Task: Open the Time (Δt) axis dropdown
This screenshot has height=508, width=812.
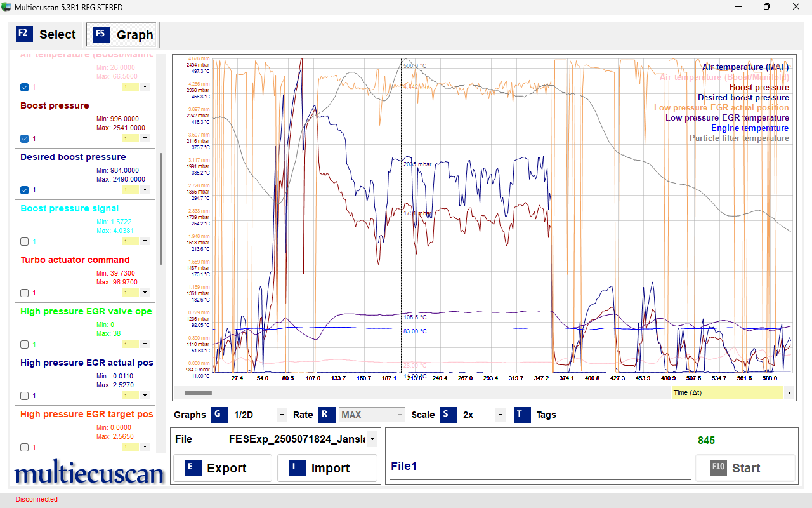Action: 789,392
